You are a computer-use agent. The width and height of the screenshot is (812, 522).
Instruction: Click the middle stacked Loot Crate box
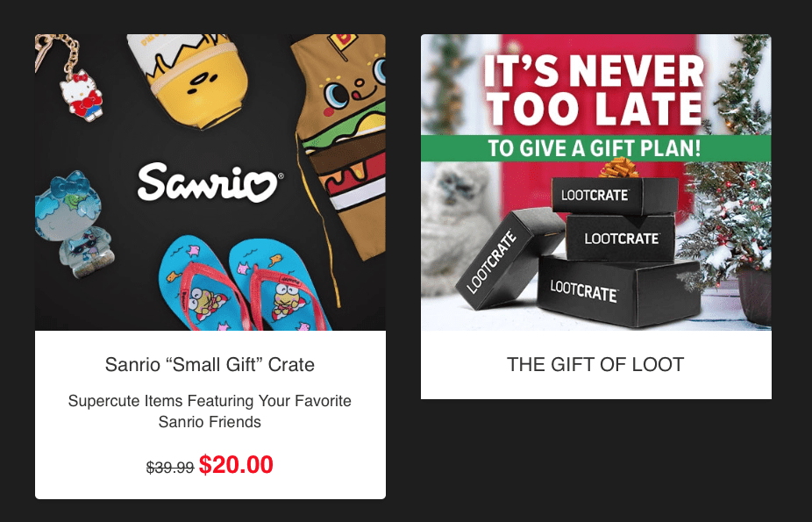(x=621, y=238)
